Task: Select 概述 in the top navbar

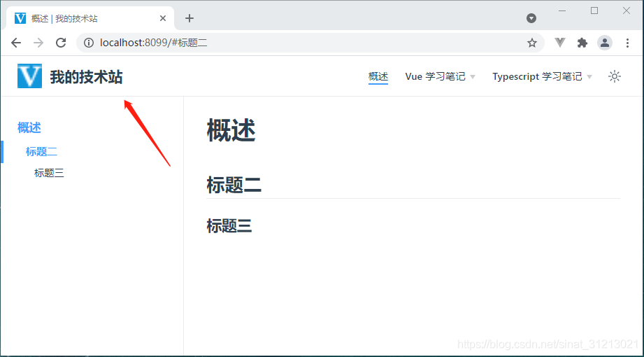Action: (x=378, y=76)
